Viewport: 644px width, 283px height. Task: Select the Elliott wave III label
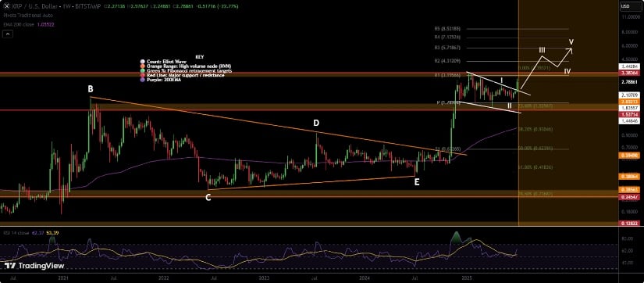tap(543, 50)
